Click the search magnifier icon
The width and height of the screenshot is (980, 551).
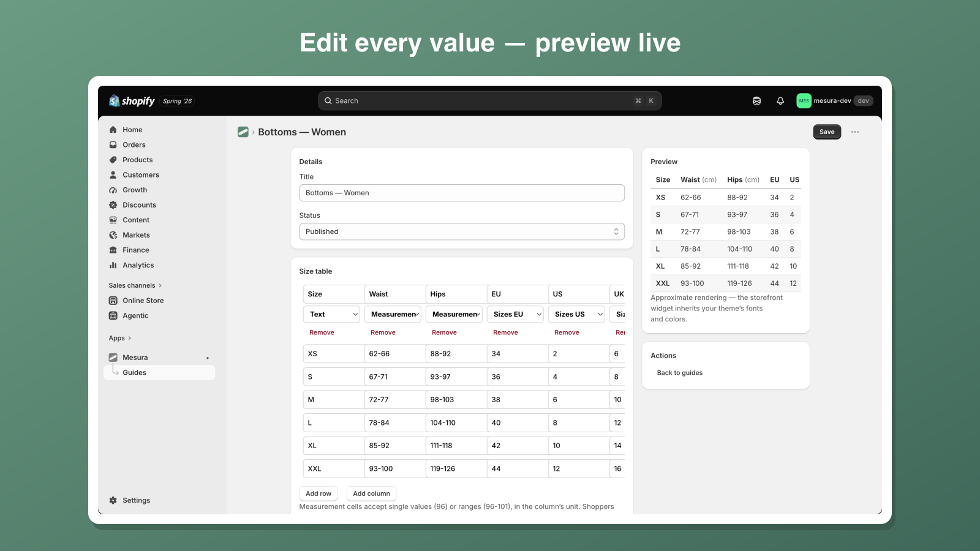(328, 101)
